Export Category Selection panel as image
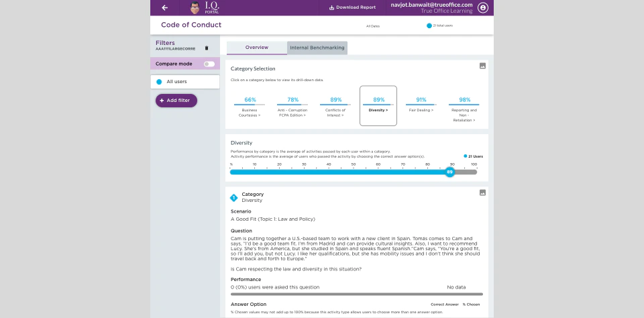 (482, 66)
